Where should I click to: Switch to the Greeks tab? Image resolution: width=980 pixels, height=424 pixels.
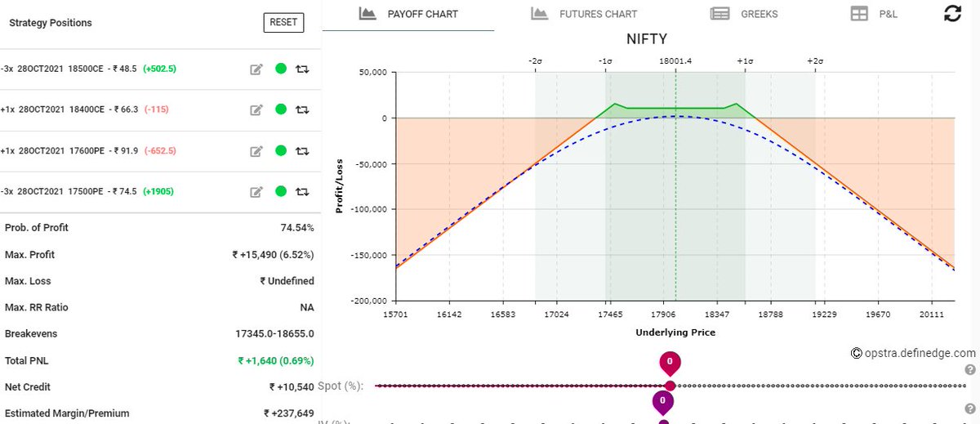[x=744, y=15]
